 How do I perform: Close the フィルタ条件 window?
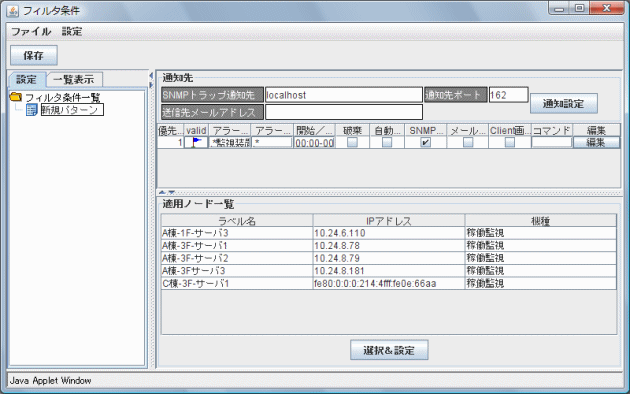(607, 8)
